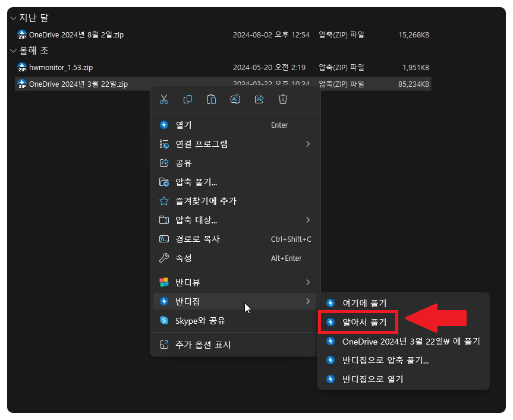Screen dimensions: 513x420
Task: Select OneDrive 2024년 3월 22일₩ 에 풀기
Action: click(x=403, y=342)
